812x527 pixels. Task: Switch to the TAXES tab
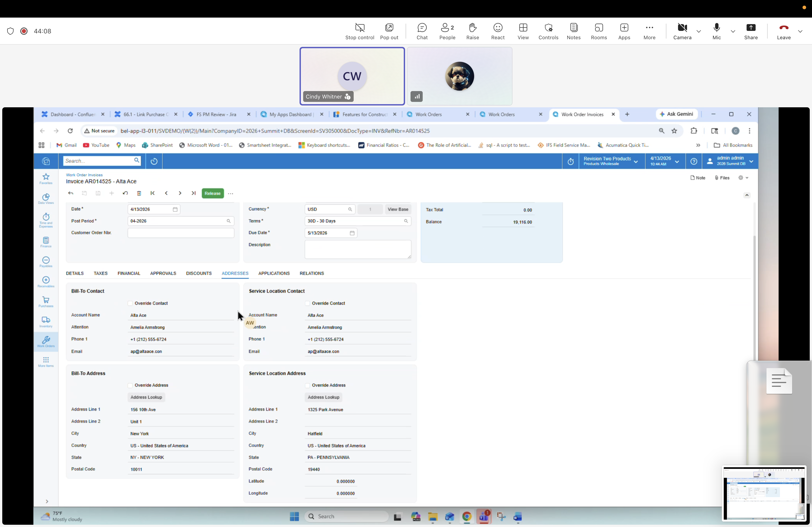(x=100, y=273)
